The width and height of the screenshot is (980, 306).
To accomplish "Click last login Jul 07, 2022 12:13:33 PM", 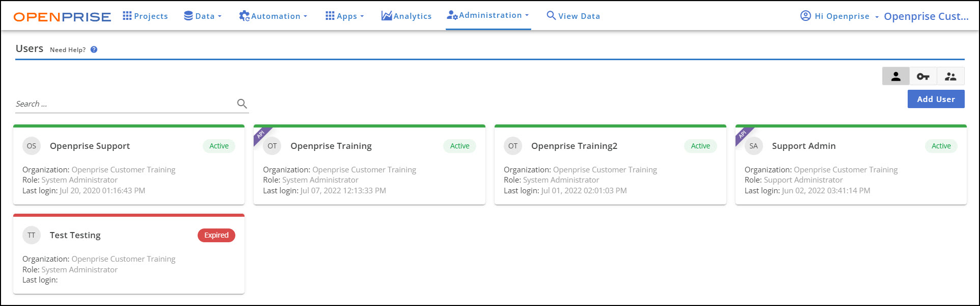I will click(x=343, y=190).
